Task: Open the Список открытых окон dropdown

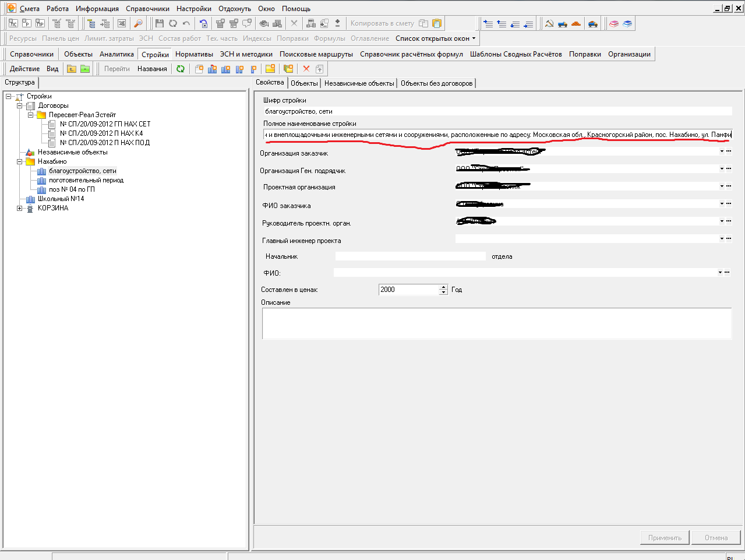Action: pos(436,38)
